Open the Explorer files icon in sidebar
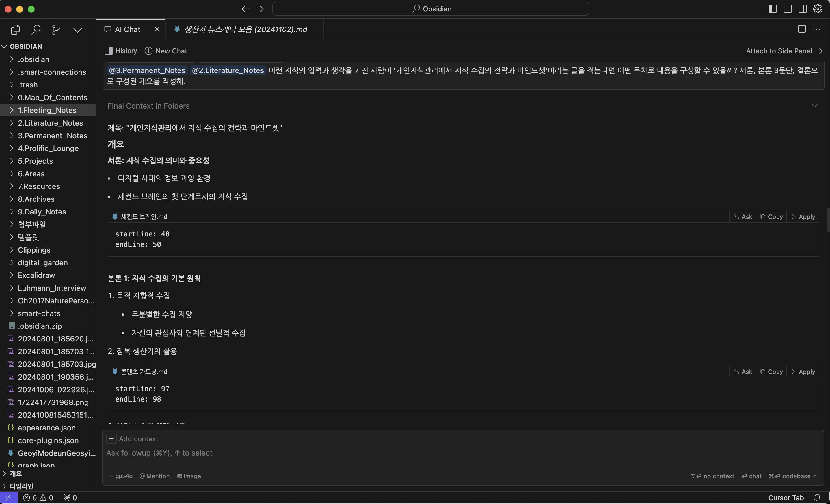Viewport: 830px width, 504px height. [x=16, y=30]
